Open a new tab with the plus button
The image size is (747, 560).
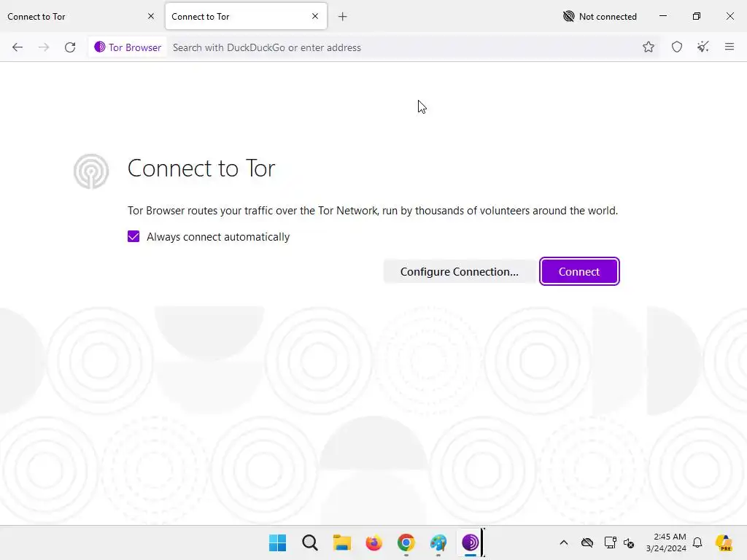[x=343, y=17]
